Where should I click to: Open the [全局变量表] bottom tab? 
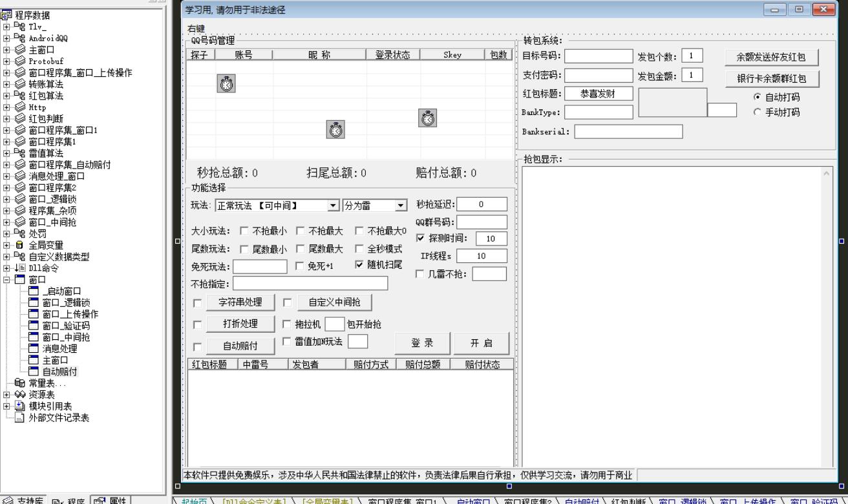[x=327, y=500]
